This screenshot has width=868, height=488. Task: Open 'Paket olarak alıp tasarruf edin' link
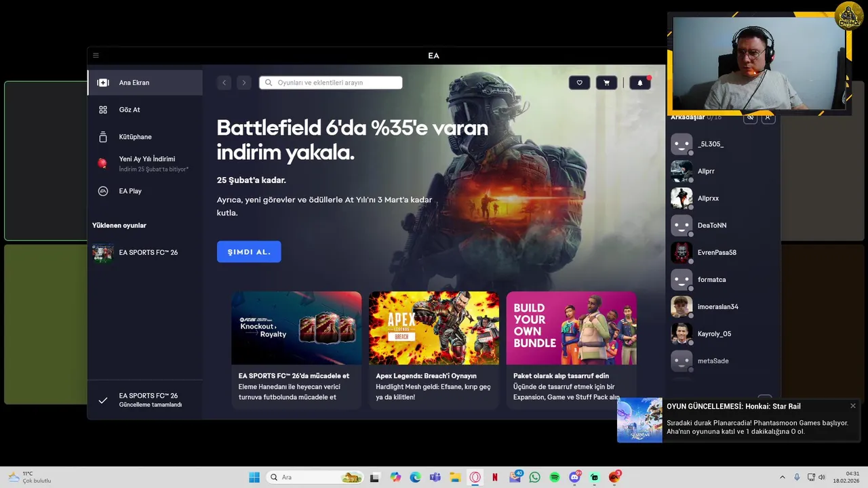tap(561, 375)
